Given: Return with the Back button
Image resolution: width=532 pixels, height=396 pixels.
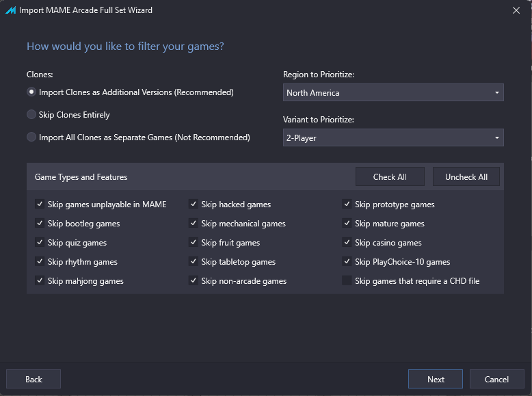Looking at the screenshot, I should pyautogui.click(x=34, y=379).
